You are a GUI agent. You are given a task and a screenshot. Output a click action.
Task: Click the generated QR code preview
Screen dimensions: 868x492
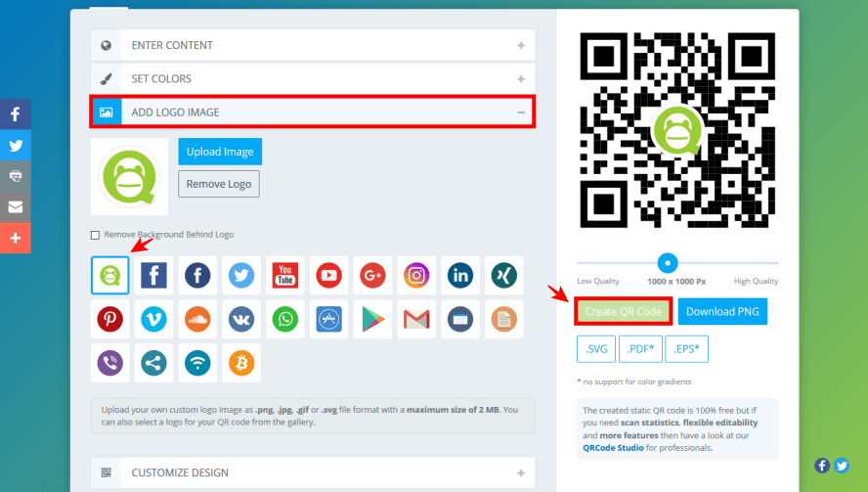tap(677, 130)
